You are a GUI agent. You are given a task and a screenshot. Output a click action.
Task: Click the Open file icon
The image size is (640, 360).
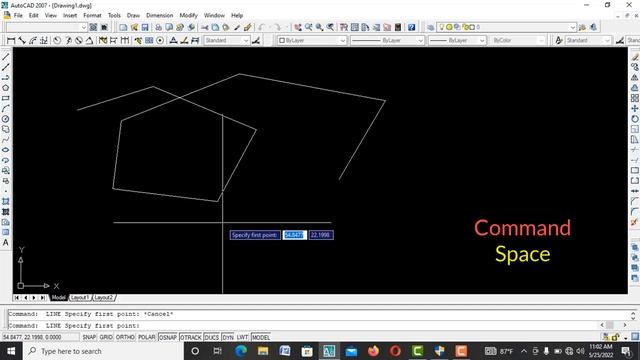[x=134, y=27]
